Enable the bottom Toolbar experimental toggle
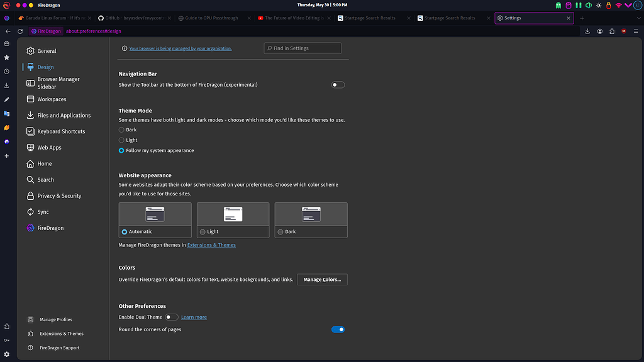644x362 pixels. (338, 85)
